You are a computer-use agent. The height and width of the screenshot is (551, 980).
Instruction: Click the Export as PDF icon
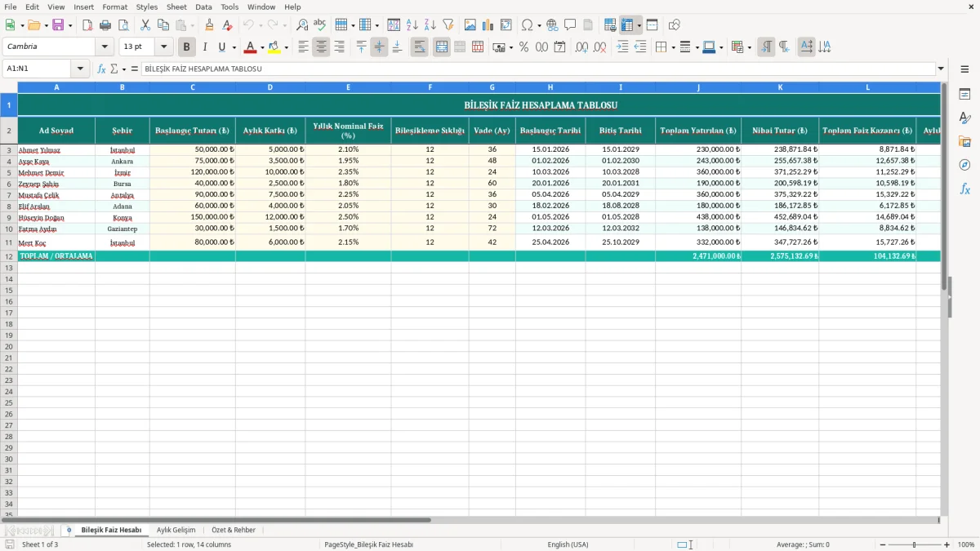tap(87, 25)
